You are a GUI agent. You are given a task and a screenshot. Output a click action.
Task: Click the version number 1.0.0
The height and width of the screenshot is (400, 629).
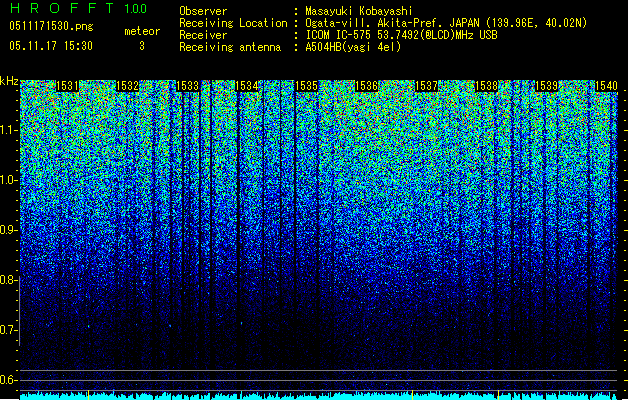[135, 8]
